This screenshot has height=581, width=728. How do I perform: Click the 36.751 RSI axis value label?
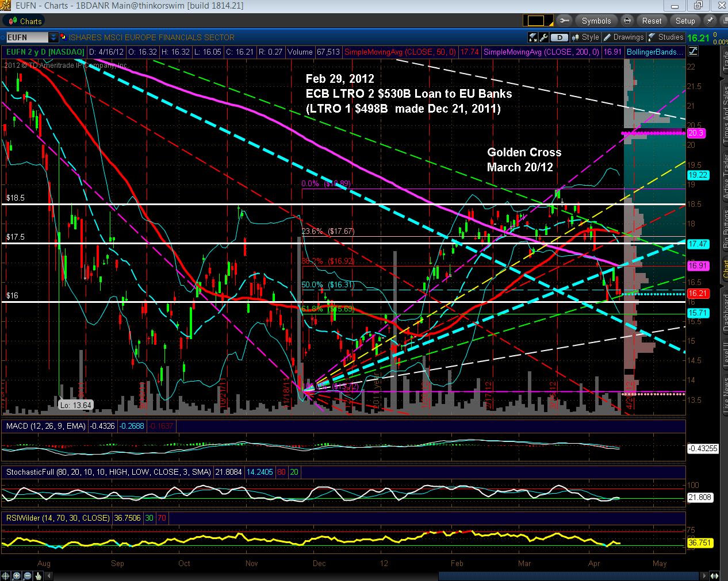700,542
